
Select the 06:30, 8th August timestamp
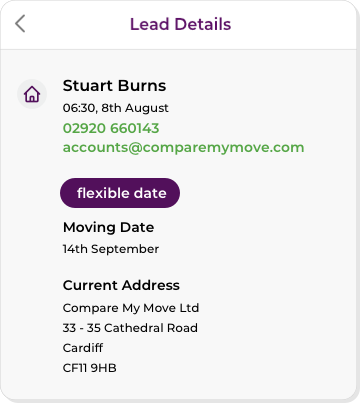[x=116, y=108]
